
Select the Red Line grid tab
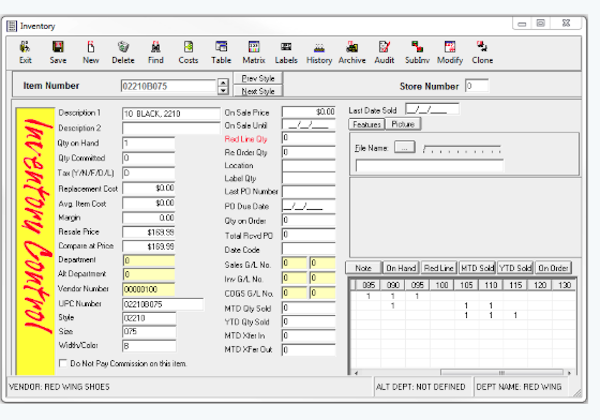tap(439, 268)
